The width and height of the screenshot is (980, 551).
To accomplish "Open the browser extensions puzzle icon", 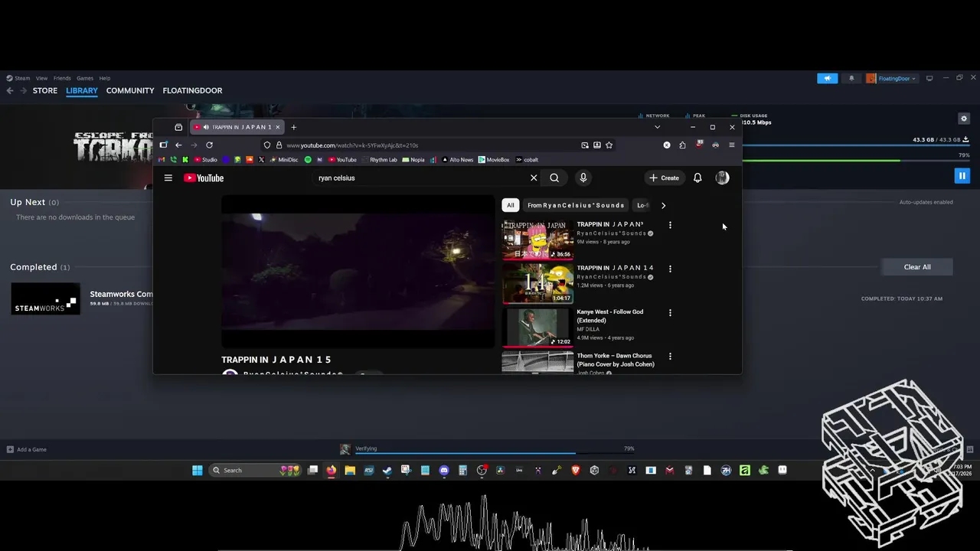I will (682, 145).
